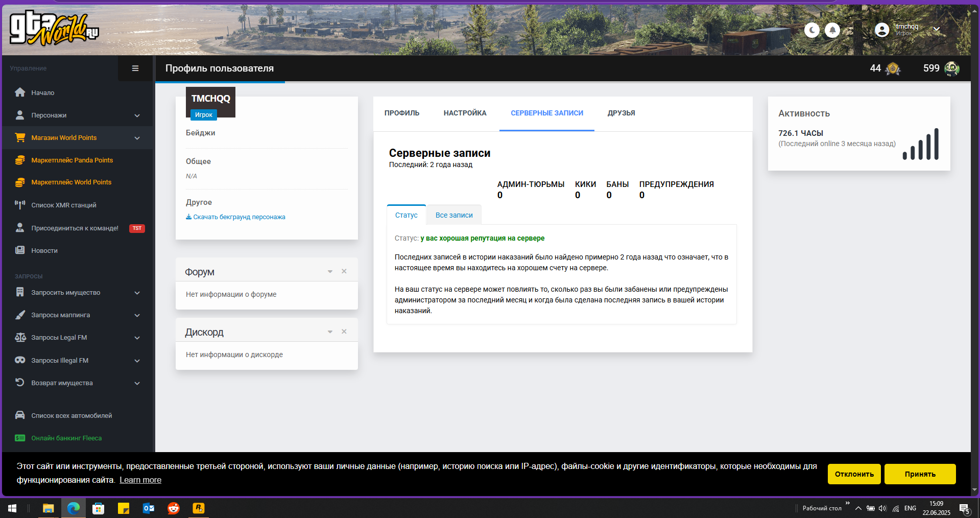Click Запросы Illegal FM mask icon
The width and height of the screenshot is (980, 518).
tap(20, 360)
